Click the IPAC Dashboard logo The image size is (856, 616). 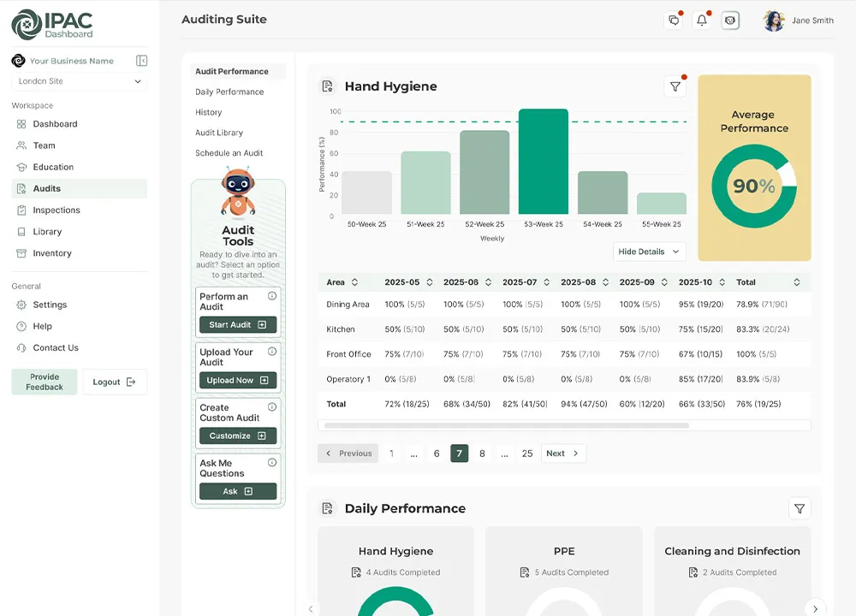[x=52, y=25]
